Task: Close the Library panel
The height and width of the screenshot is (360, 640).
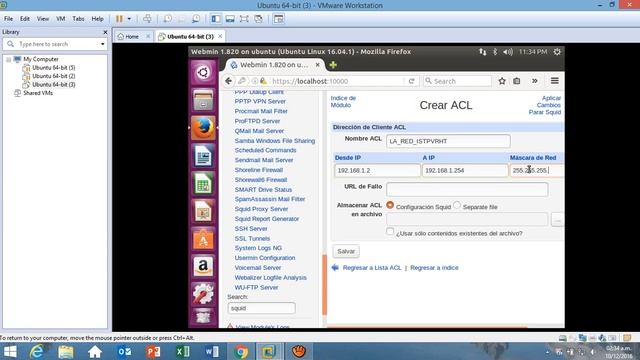Action: pyautogui.click(x=105, y=32)
